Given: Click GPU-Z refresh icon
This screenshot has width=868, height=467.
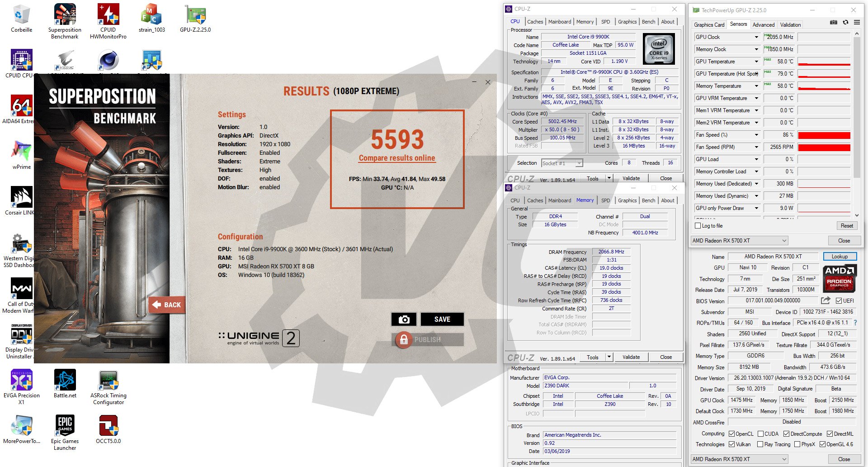Looking at the screenshot, I should coord(845,22).
